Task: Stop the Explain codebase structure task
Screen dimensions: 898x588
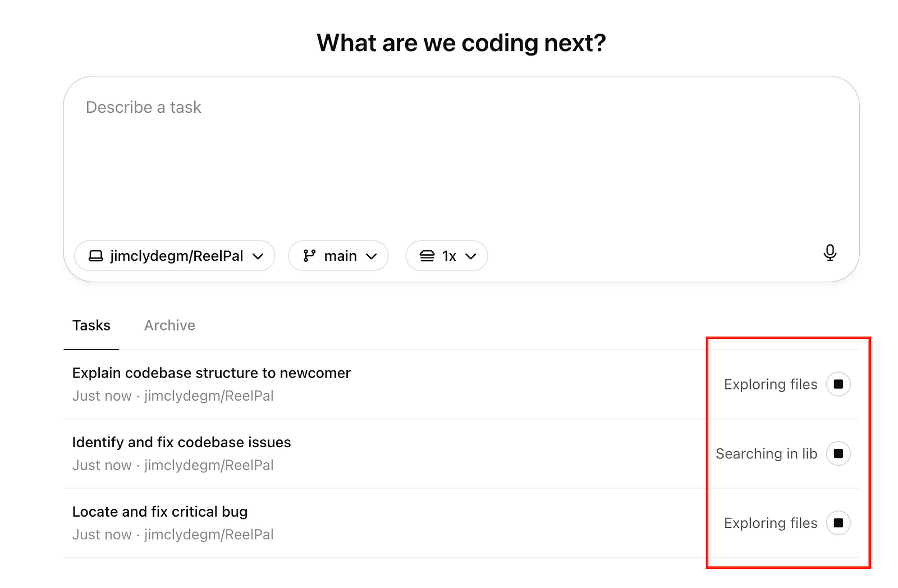Action: click(838, 384)
